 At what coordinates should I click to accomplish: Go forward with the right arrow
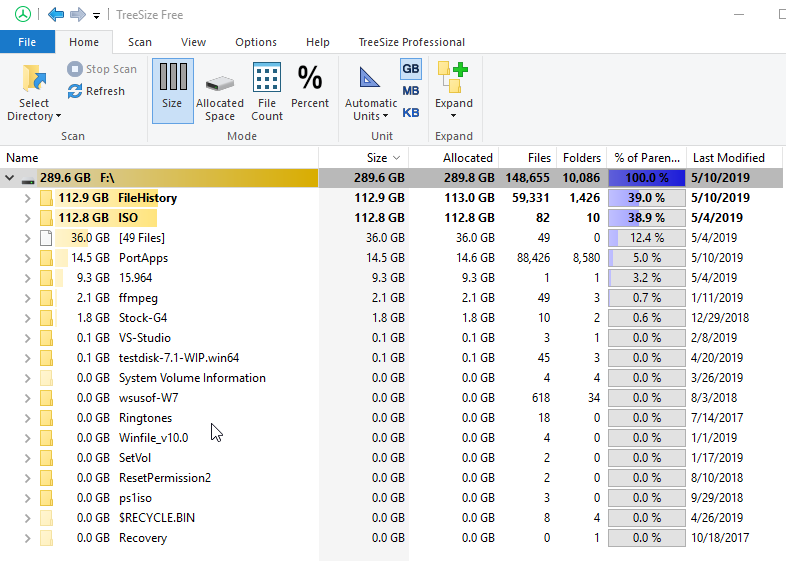pyautogui.click(x=78, y=14)
